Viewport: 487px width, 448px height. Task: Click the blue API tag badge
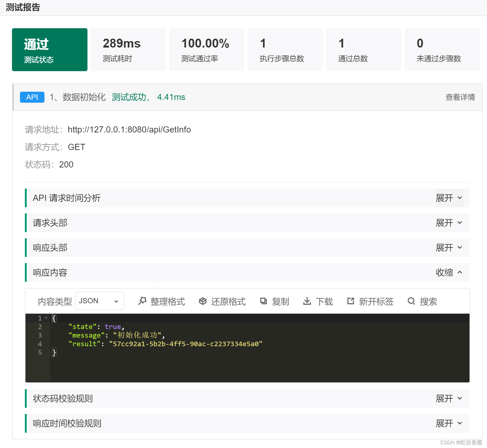pyautogui.click(x=32, y=97)
